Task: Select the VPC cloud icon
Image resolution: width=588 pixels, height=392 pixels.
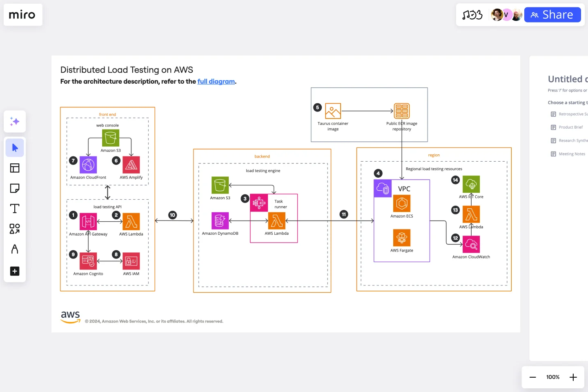Action: [x=383, y=189]
